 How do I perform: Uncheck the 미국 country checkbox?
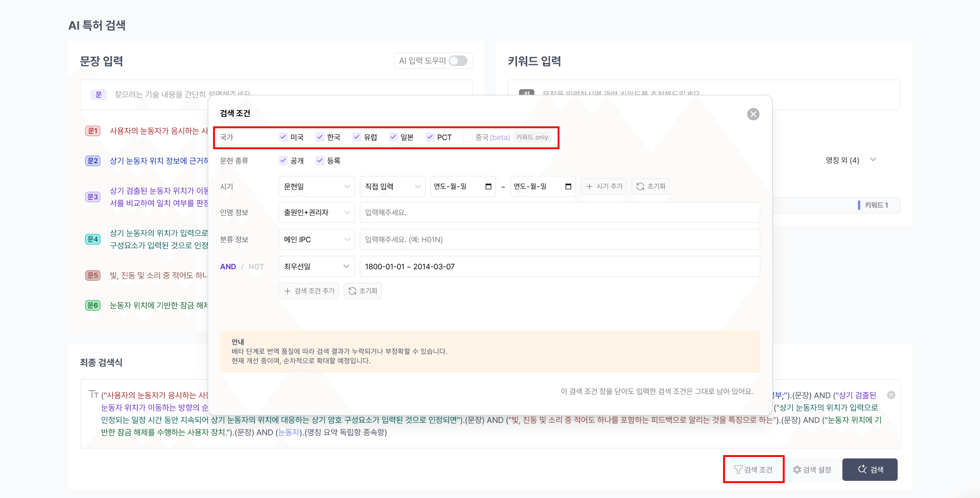click(283, 137)
